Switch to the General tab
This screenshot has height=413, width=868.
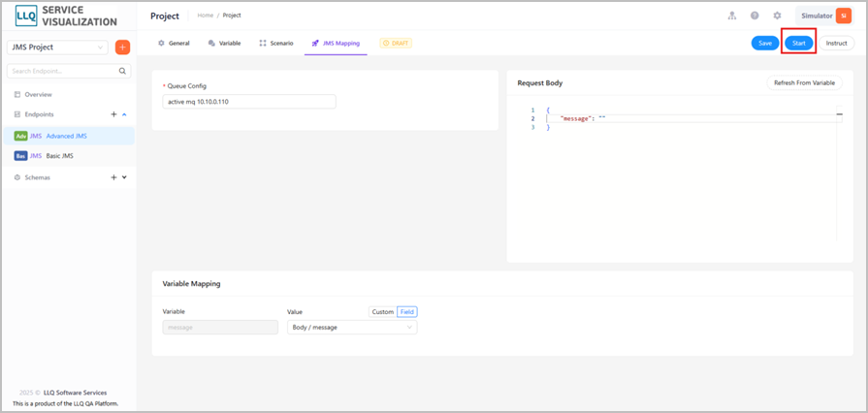point(174,44)
